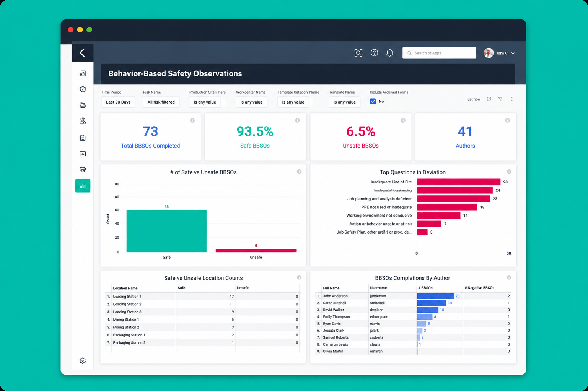This screenshot has height=391, width=588.
Task: Click John C. profile avatar
Action: (x=489, y=53)
